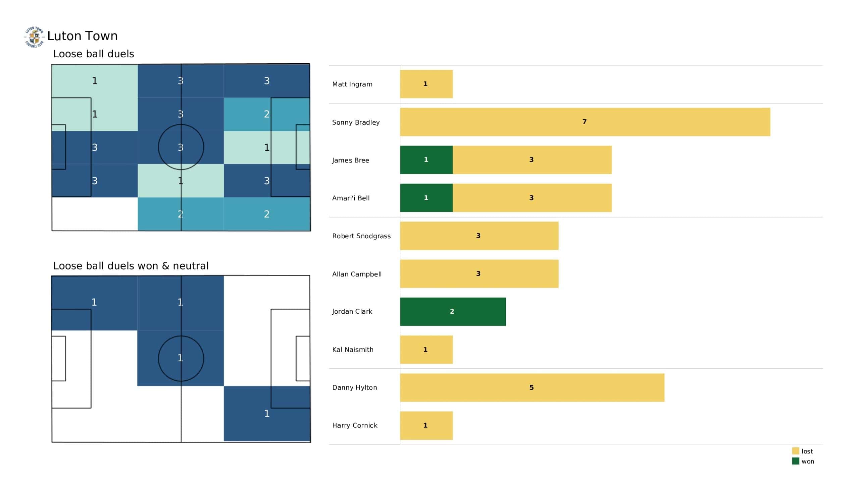Click Amari'i Bell's yellow lost segment

click(x=532, y=198)
